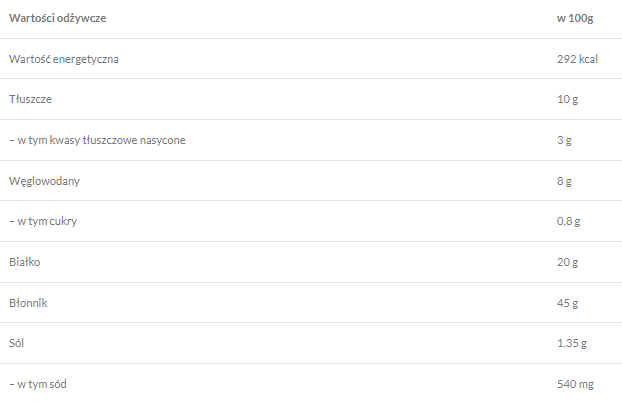
Task: Click the '10 g' fat value
Action: (x=567, y=100)
